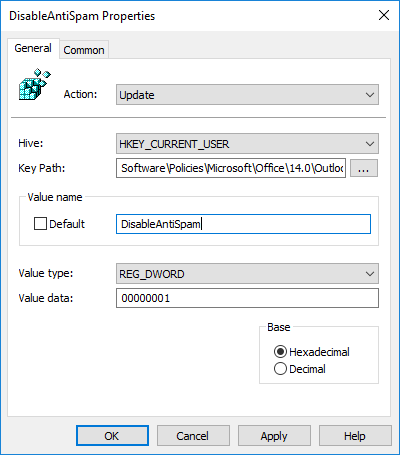This screenshot has width=400, height=455.
Task: Click the Value data field
Action: pyautogui.click(x=247, y=298)
